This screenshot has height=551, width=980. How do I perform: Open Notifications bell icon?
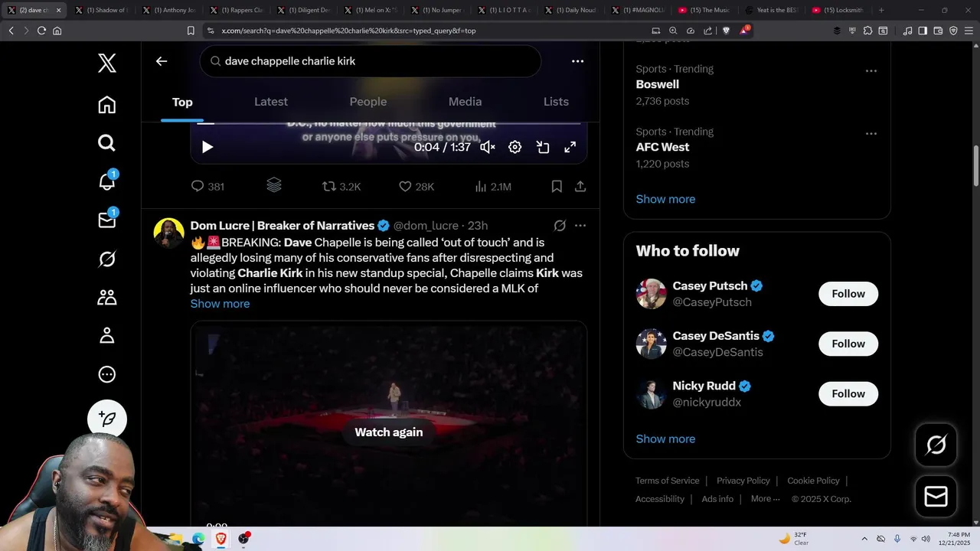tap(107, 181)
